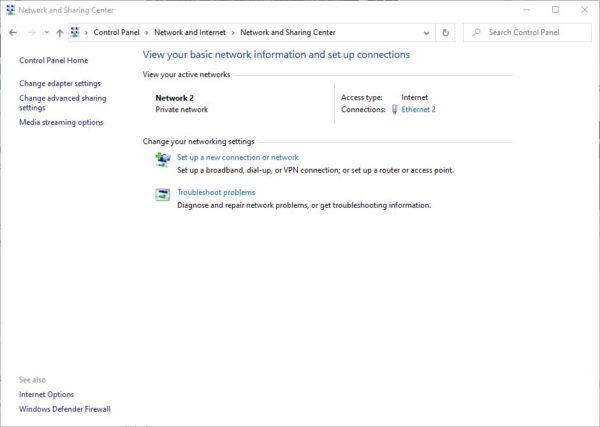
Task: Open Media streaming options
Action: tap(61, 122)
